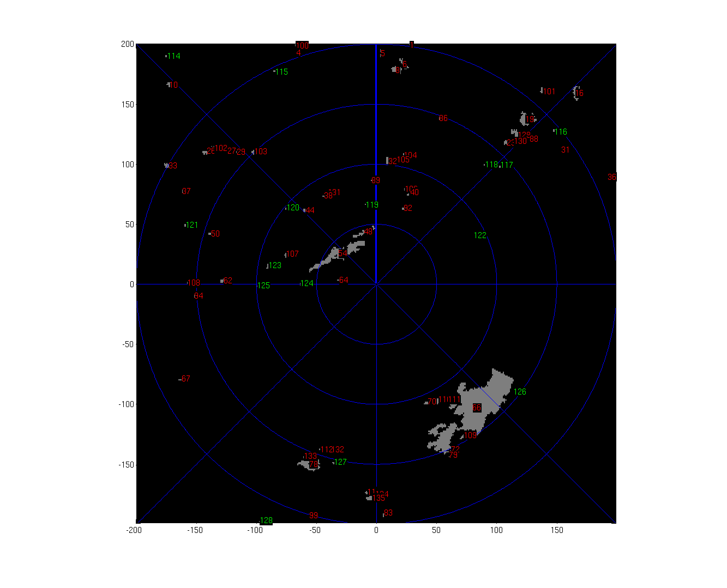Click the green track label 116

pyautogui.click(x=561, y=132)
